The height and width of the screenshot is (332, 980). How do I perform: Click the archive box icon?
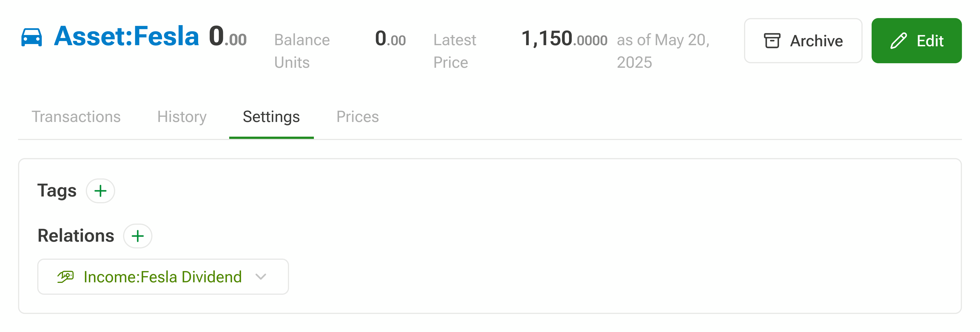[772, 41]
